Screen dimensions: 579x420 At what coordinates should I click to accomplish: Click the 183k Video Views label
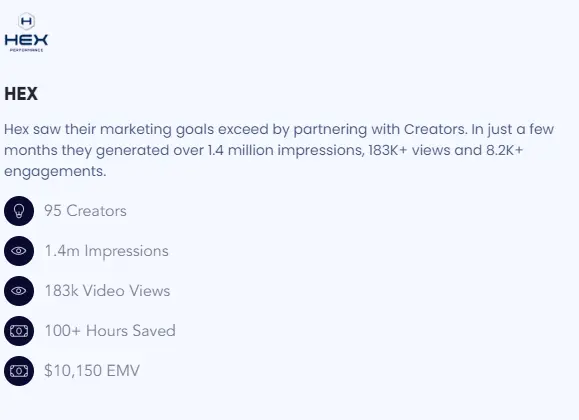point(107,291)
